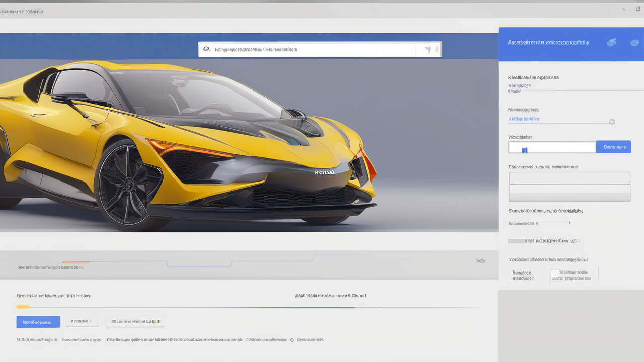
Task: Click the sidebar slider's round handle
Action: tap(612, 122)
